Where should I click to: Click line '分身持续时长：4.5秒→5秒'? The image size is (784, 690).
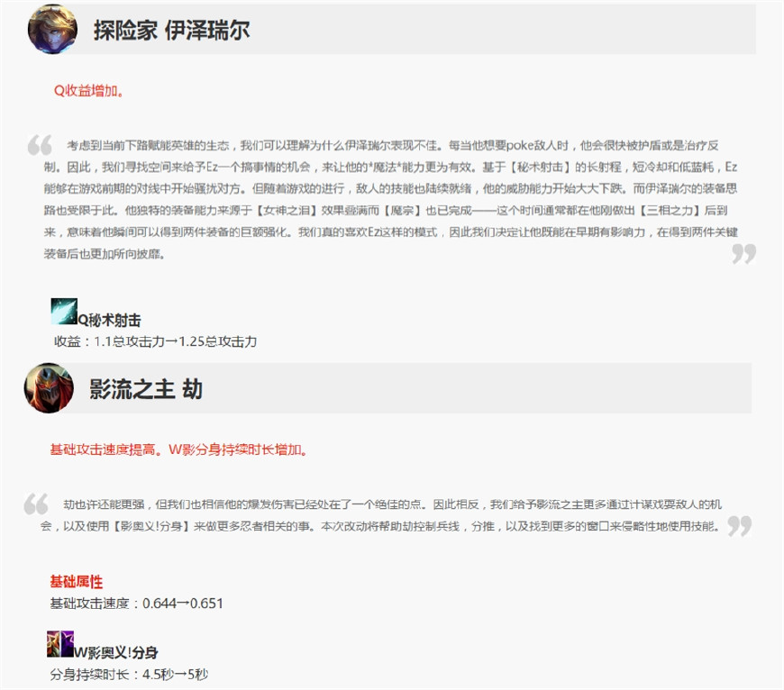point(129,675)
